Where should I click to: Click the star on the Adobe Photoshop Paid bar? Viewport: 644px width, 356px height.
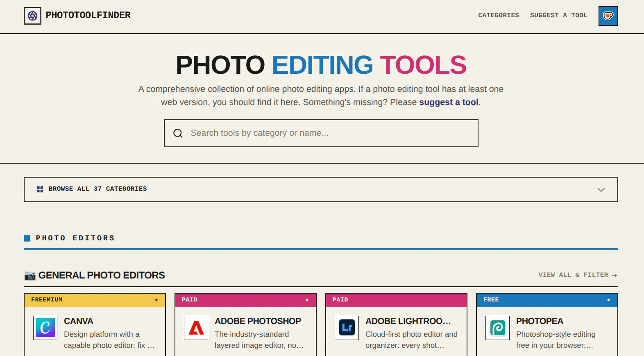click(307, 300)
